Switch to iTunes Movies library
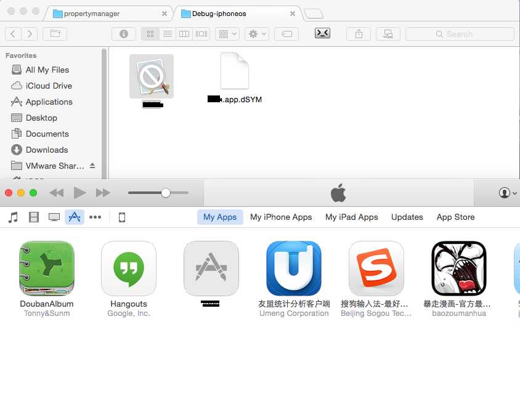Image resolution: width=520 pixels, height=420 pixels. pyautogui.click(x=34, y=217)
